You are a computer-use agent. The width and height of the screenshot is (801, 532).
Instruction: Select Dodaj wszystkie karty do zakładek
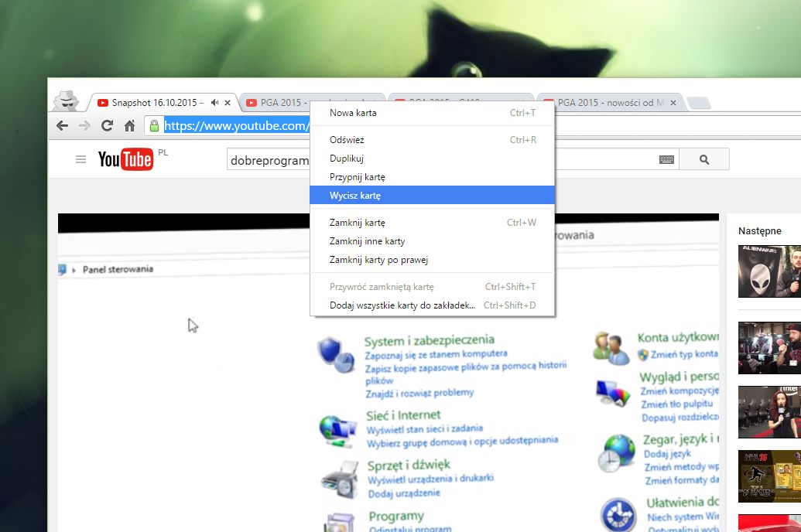click(x=432, y=305)
